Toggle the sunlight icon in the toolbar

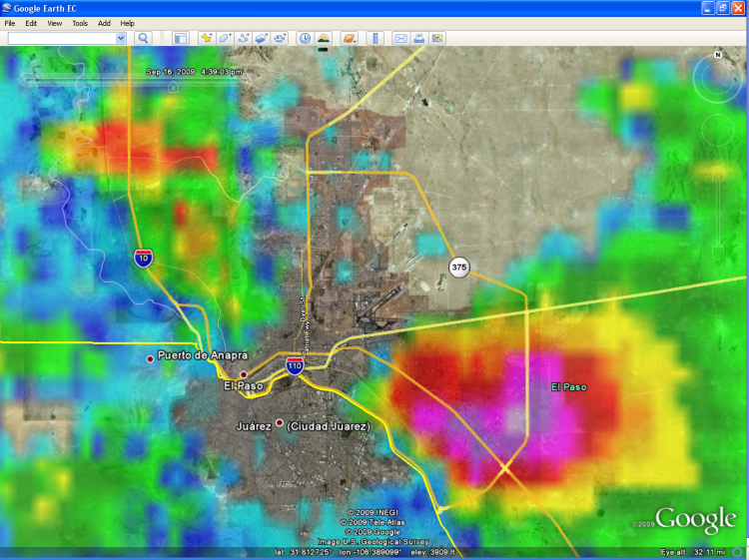click(324, 38)
